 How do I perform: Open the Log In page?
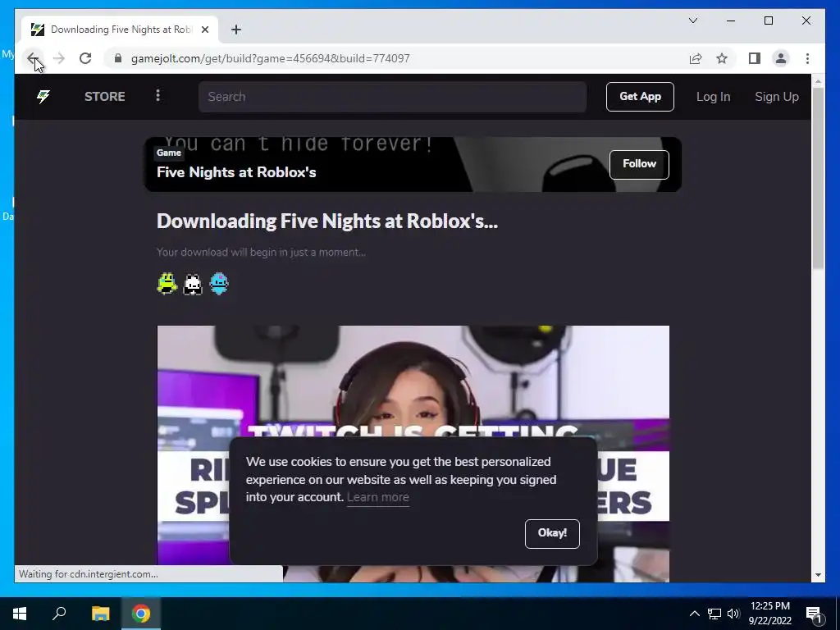tap(713, 97)
